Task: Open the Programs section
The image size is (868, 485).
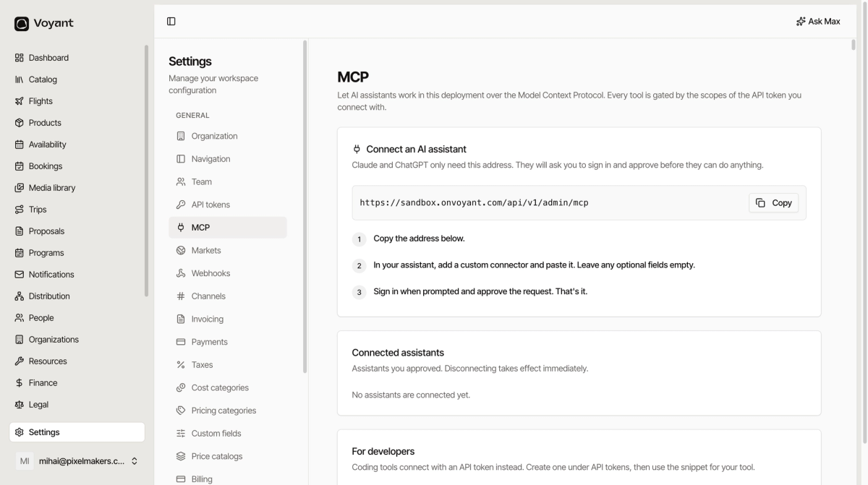Action: [77, 253]
